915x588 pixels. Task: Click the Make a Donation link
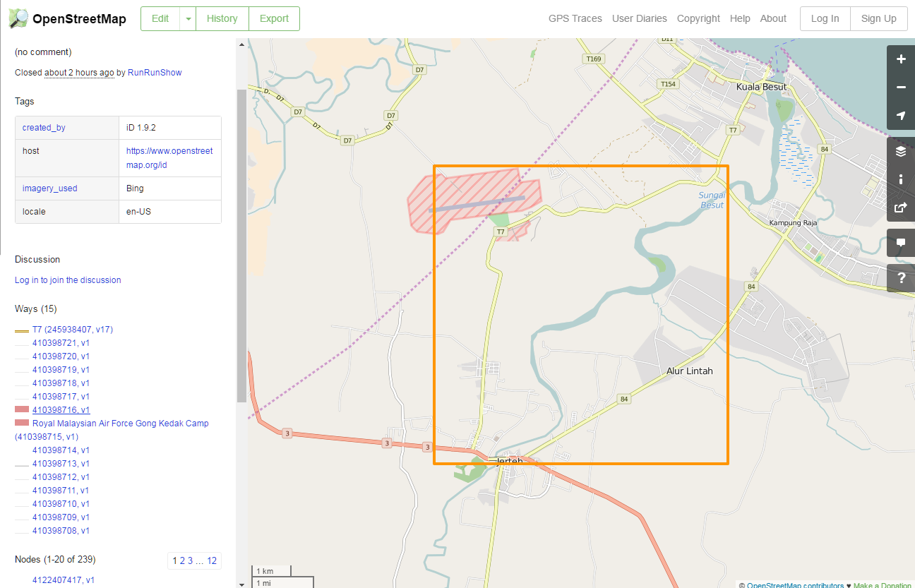(x=884, y=585)
